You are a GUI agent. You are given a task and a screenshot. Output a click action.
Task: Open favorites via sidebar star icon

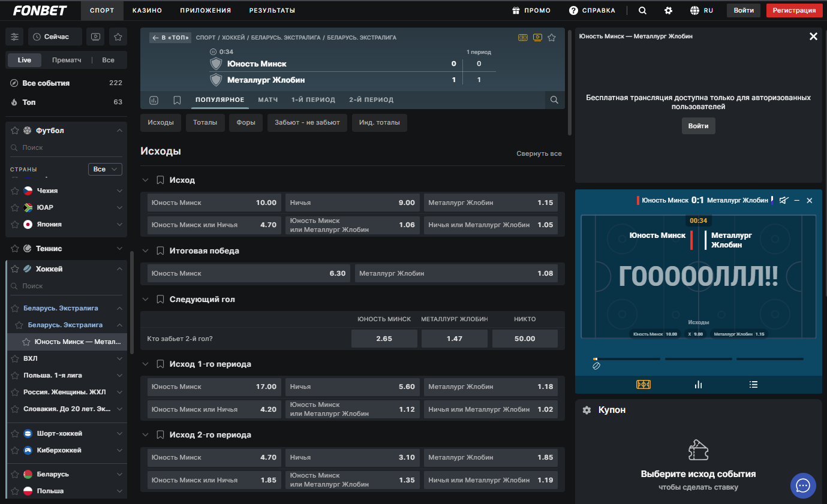coord(118,37)
